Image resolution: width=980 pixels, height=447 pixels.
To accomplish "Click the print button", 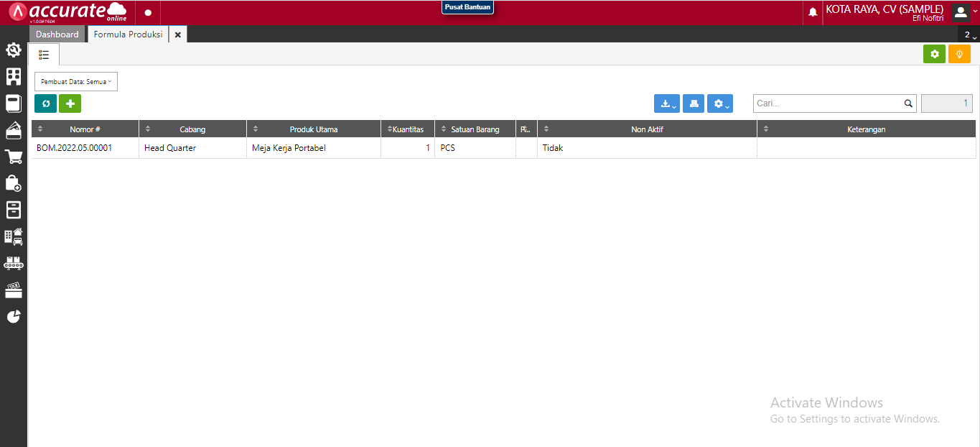I will pyautogui.click(x=694, y=103).
